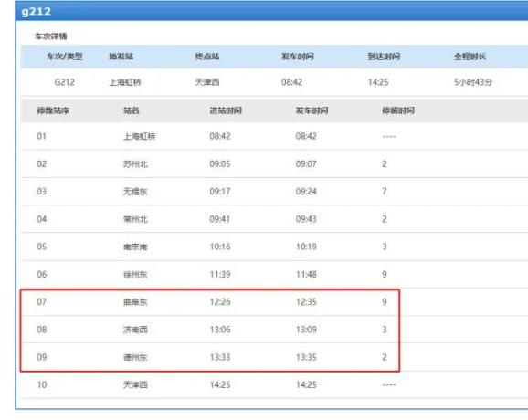
Task: Select stop sequence number 10
Action: pyautogui.click(x=42, y=384)
